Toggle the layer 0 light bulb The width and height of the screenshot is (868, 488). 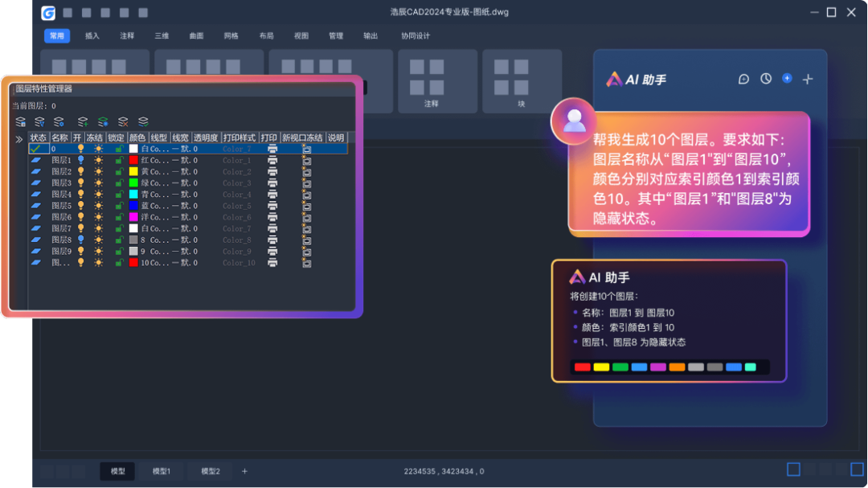pos(81,149)
